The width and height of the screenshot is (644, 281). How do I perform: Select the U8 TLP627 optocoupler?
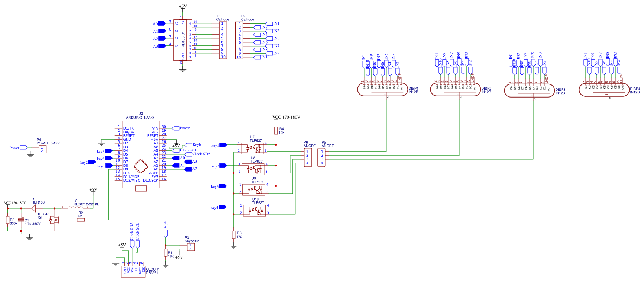click(x=253, y=169)
